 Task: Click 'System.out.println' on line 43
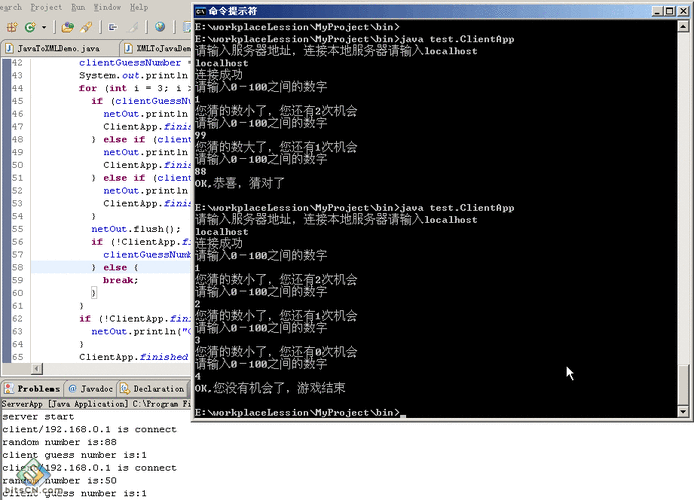[x=134, y=75]
